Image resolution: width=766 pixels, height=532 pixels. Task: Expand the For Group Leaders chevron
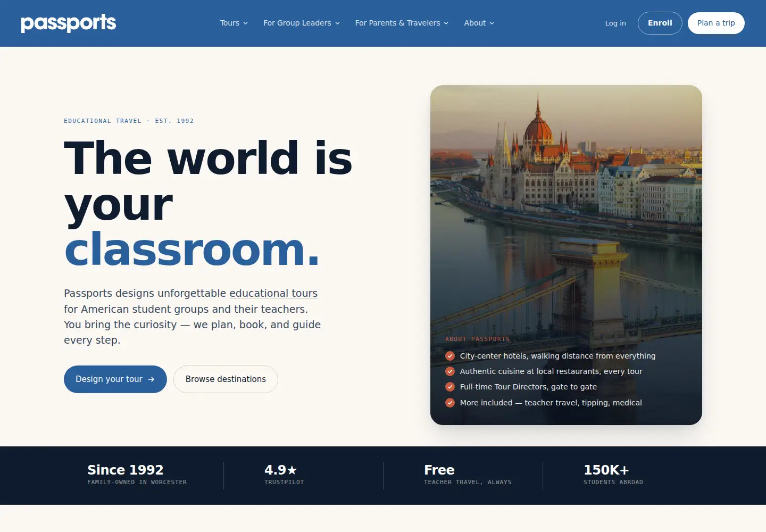[x=337, y=23]
